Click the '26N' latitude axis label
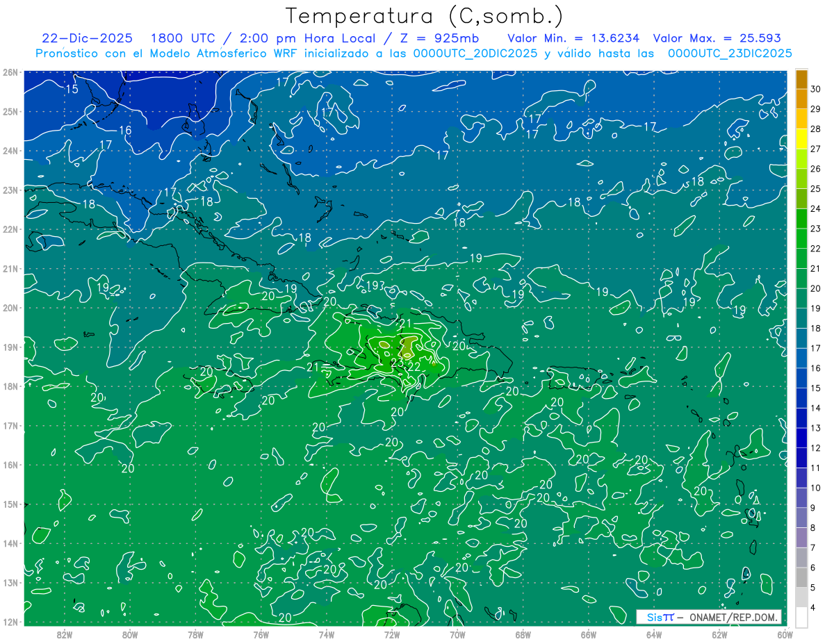 point(10,72)
